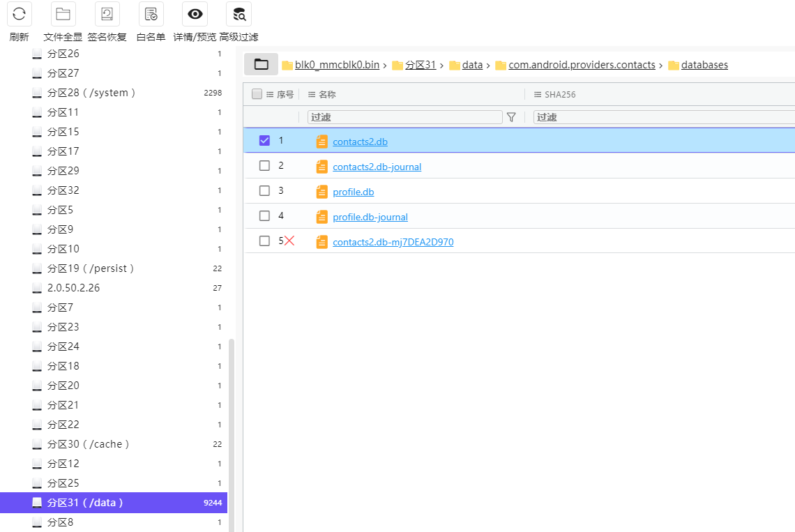Open the 签名恢复 signature recovery tool
795x532 pixels.
(107, 14)
